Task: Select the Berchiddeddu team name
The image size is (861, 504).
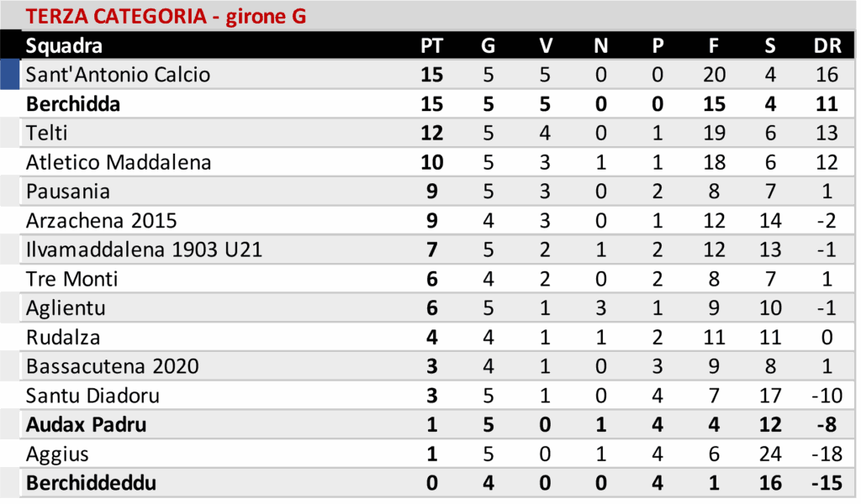Action: click(x=91, y=484)
